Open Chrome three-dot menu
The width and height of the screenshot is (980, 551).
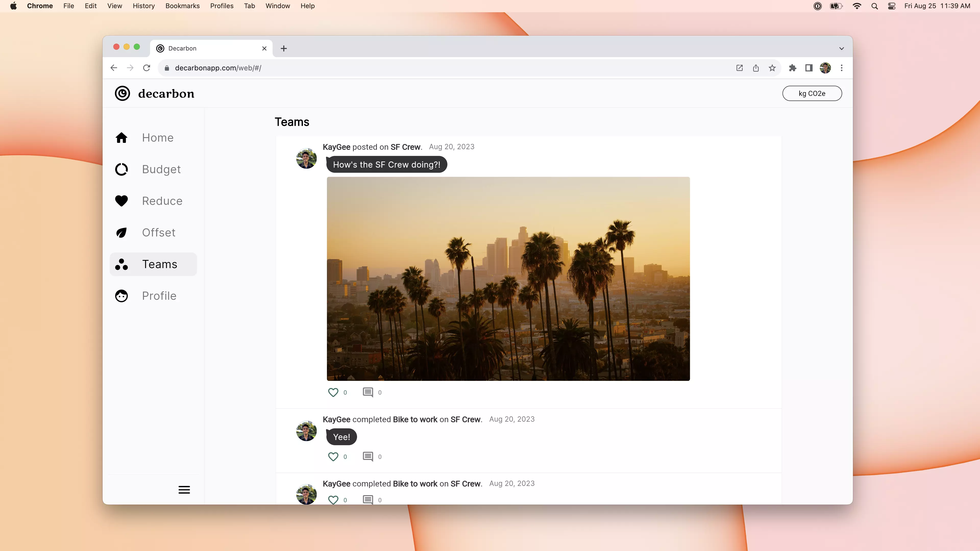click(841, 68)
